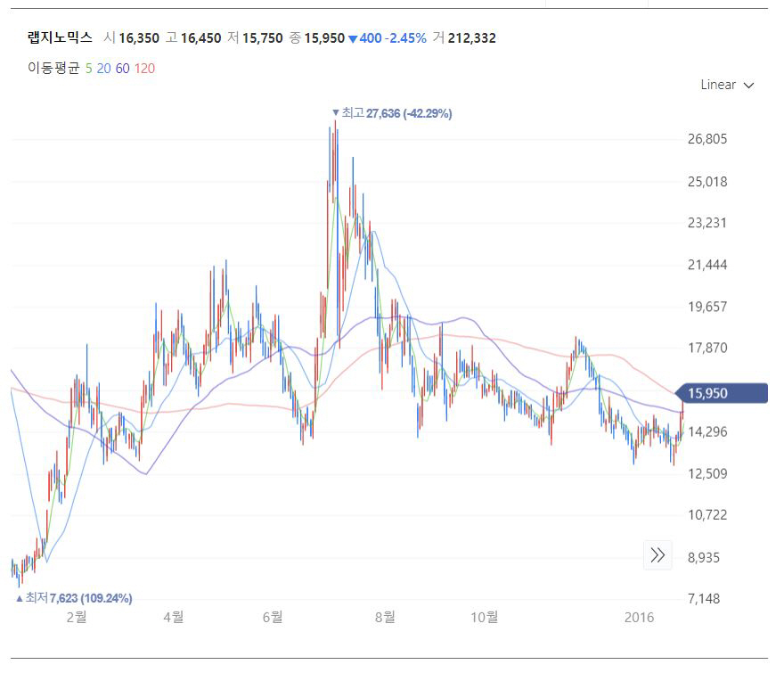Screen dimensions: 784x681
Task: Toggle the 5-day moving average line
Action: 88,68
